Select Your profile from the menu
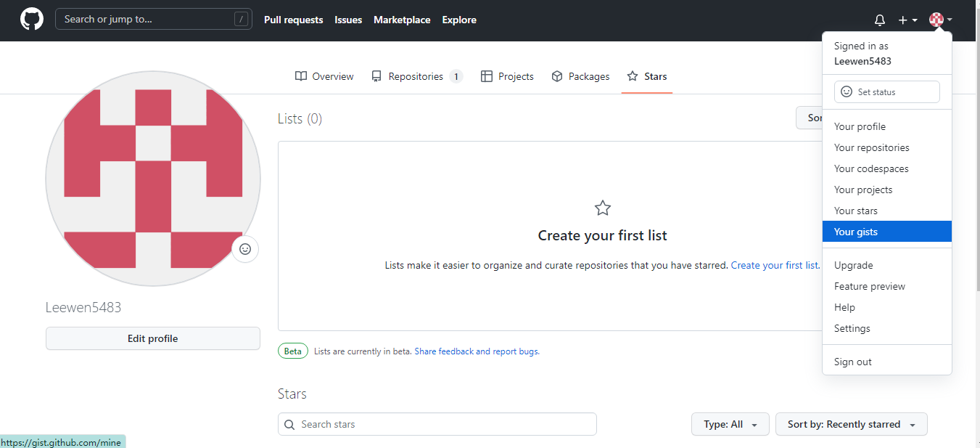Viewport: 980px width, 448px height. [887, 126]
